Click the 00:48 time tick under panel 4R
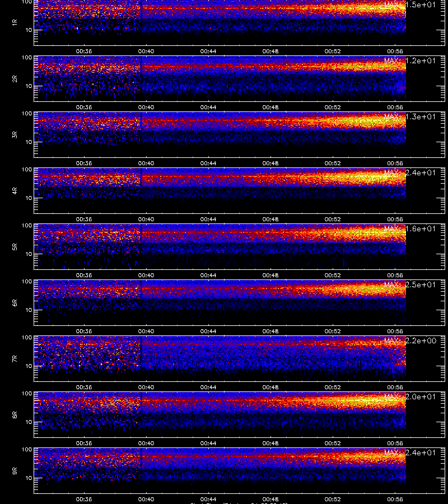 [270, 219]
